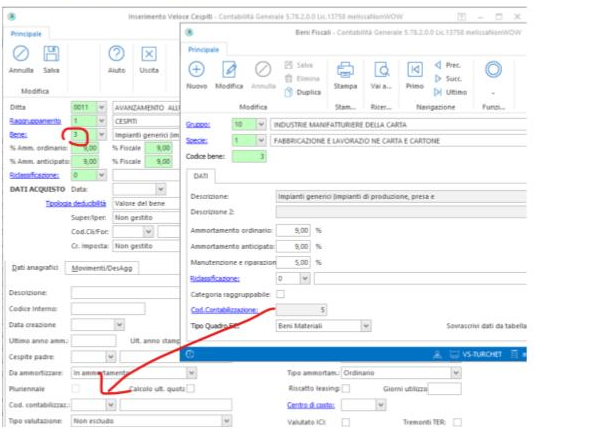Click the Modifica pencil icon
Image resolution: width=602 pixels, height=428 pixels.
pyautogui.click(x=229, y=69)
